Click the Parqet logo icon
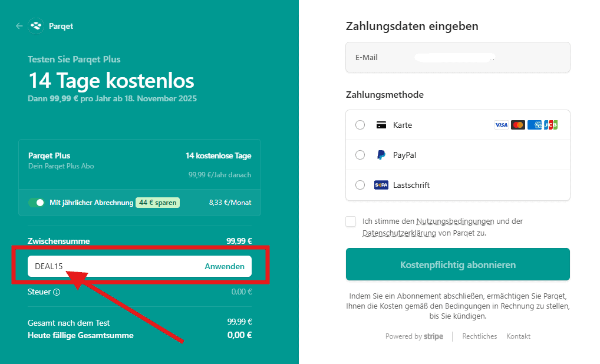This screenshot has width=600, height=364. tap(36, 26)
